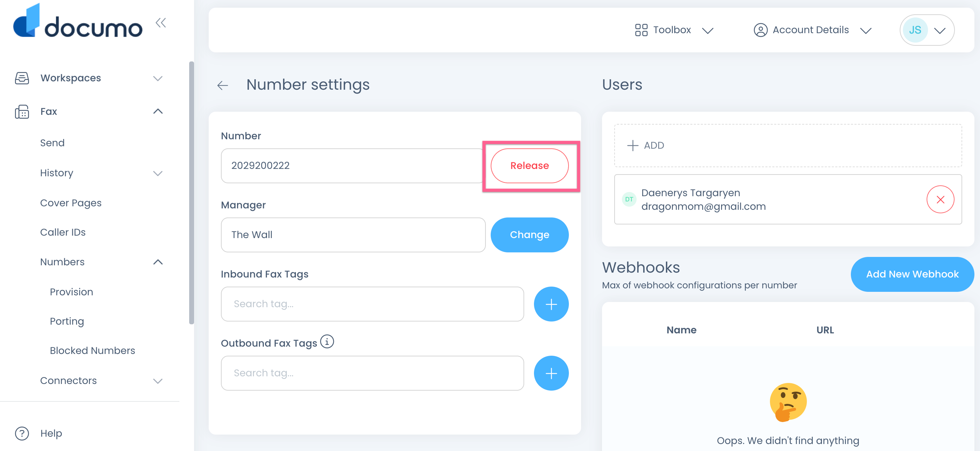Go back using the left arrow
This screenshot has width=980, height=451.
click(223, 85)
